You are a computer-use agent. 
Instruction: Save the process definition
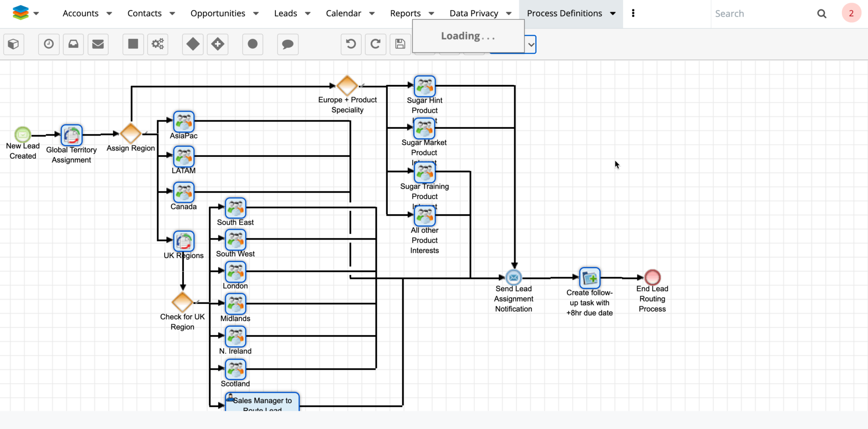tap(400, 44)
